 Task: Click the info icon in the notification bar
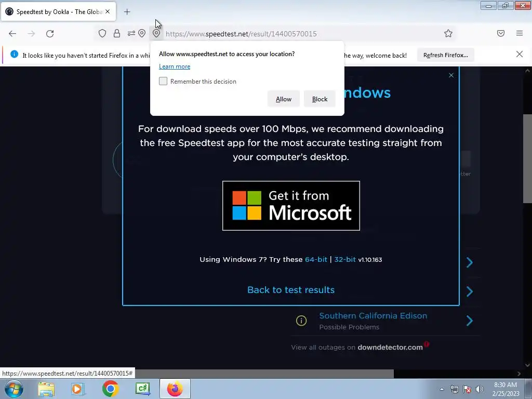(x=14, y=54)
